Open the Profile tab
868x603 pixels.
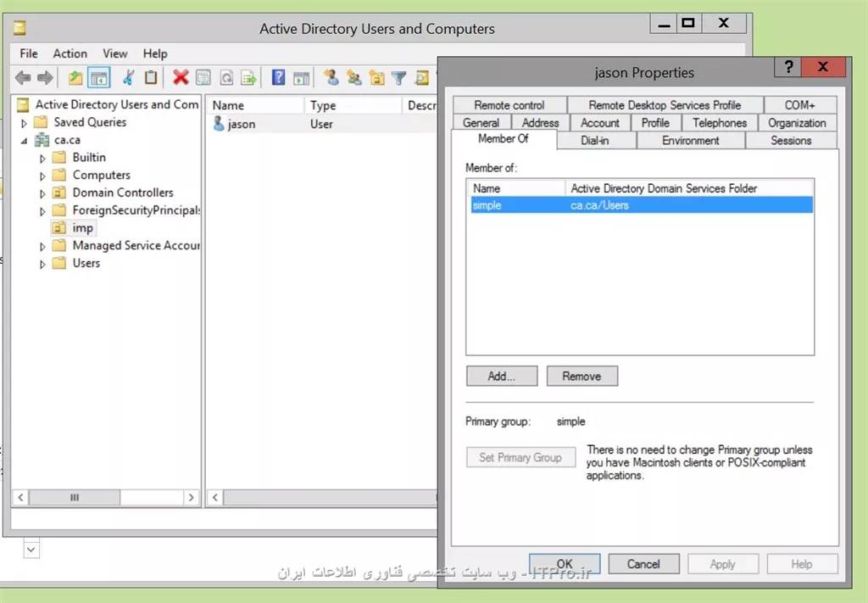(655, 123)
